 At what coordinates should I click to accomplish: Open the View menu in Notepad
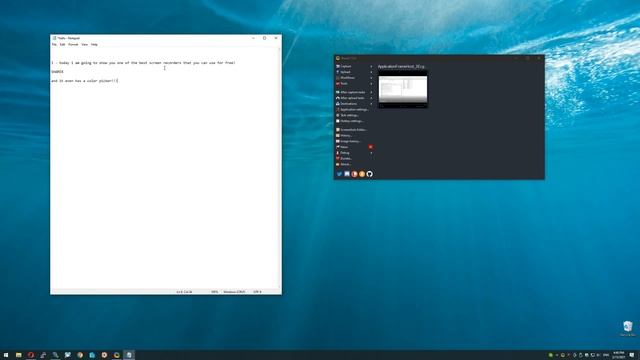[84, 44]
